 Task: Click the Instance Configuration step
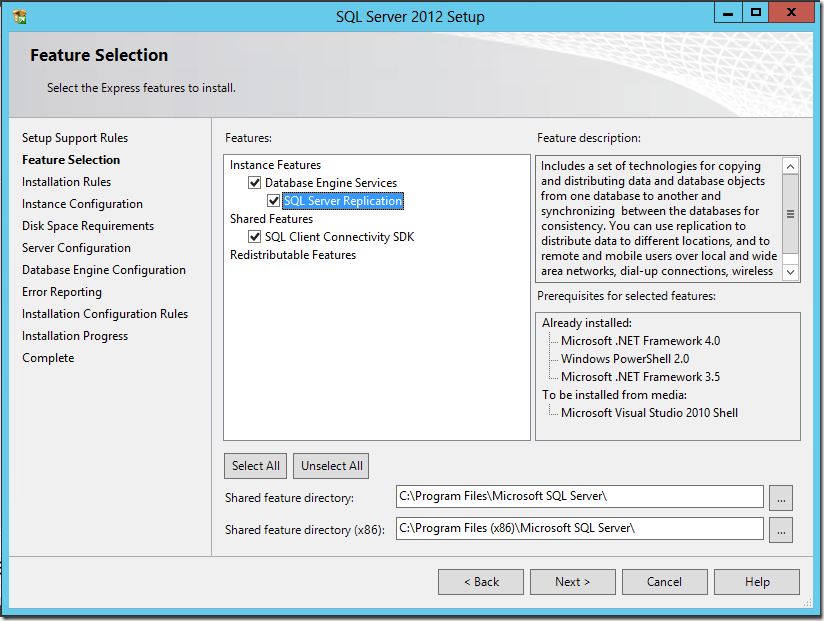pyautogui.click(x=83, y=204)
